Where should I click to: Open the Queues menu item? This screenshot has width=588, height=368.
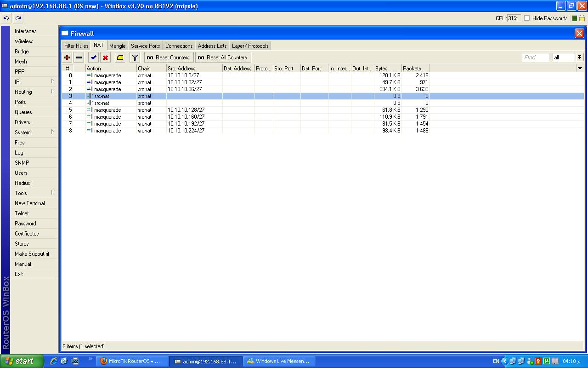click(34, 112)
